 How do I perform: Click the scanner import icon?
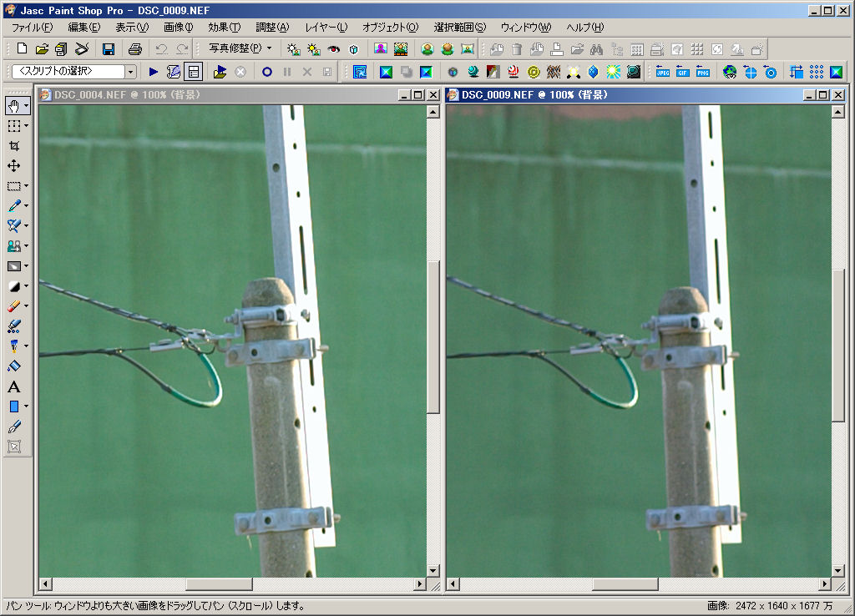click(82, 49)
